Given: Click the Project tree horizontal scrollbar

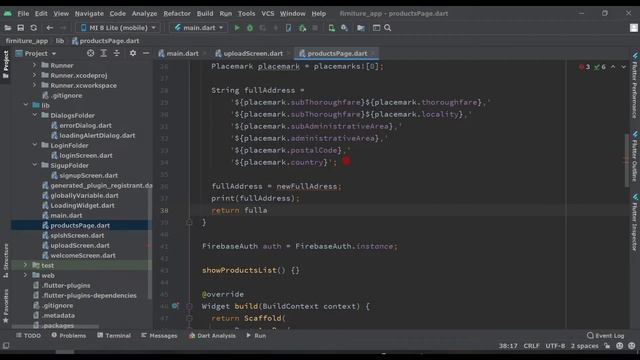Looking at the screenshot, I should point(55,327).
